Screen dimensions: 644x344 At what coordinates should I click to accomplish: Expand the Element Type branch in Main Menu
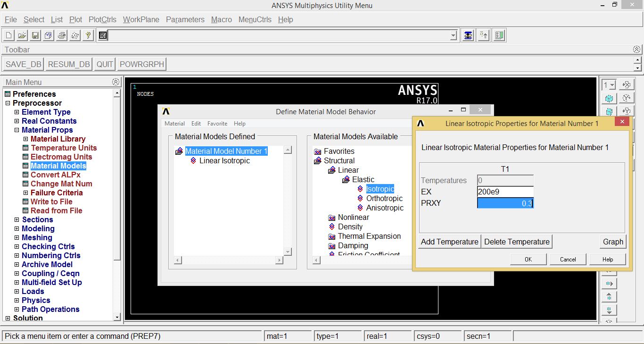pos(16,112)
